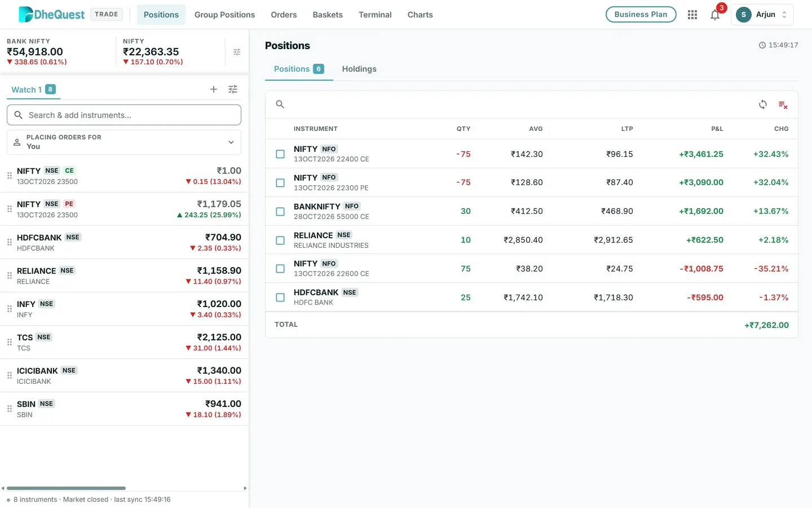Refresh the positions table
This screenshot has height=508, width=812.
coord(763,104)
